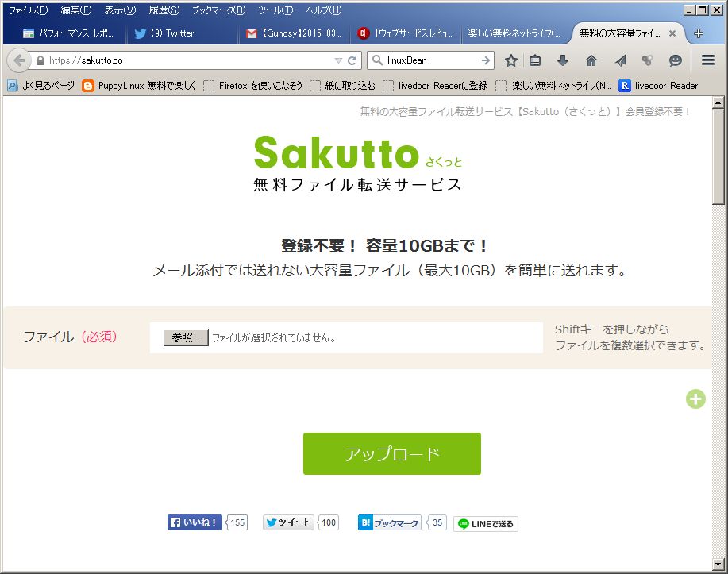Click the ファイルが選択されていません text

tap(274, 338)
